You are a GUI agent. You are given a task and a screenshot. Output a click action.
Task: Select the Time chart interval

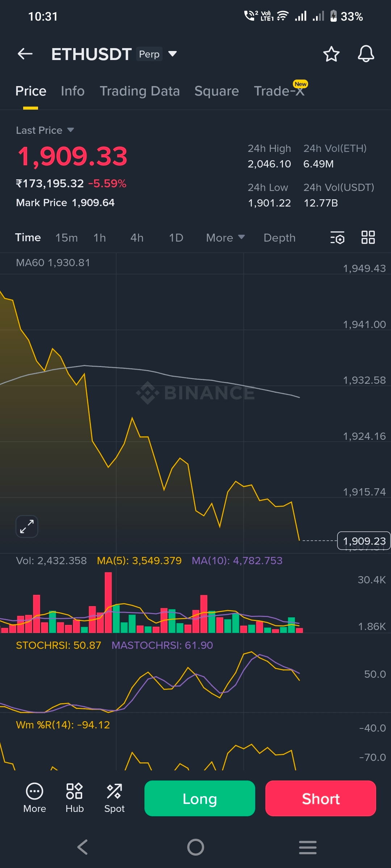(28, 238)
